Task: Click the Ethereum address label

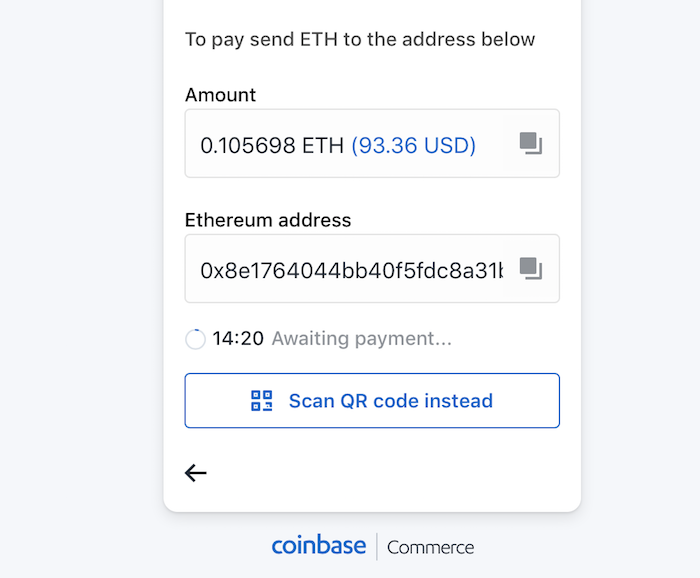Action: pyautogui.click(x=268, y=220)
